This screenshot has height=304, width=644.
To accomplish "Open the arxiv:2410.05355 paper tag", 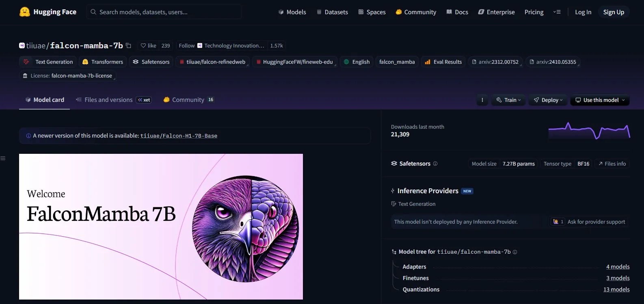I will pos(553,62).
